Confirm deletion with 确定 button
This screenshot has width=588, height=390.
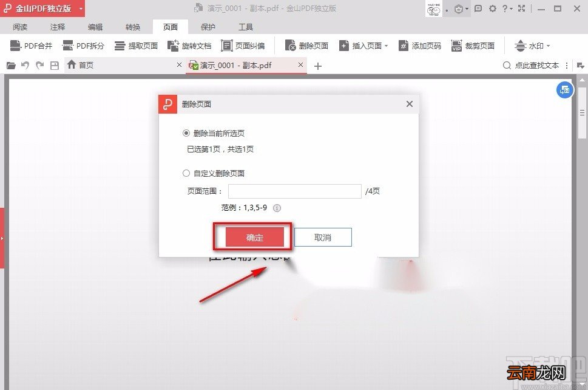tap(255, 238)
